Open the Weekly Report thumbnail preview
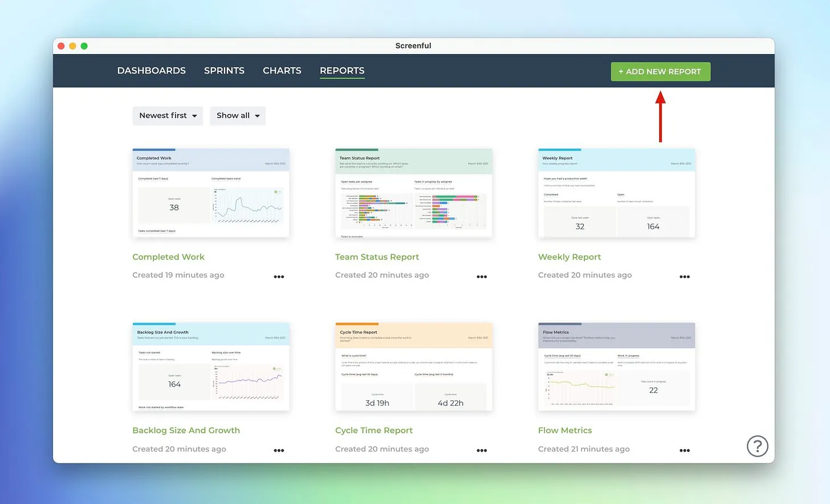This screenshot has height=504, width=830. pyautogui.click(x=617, y=193)
